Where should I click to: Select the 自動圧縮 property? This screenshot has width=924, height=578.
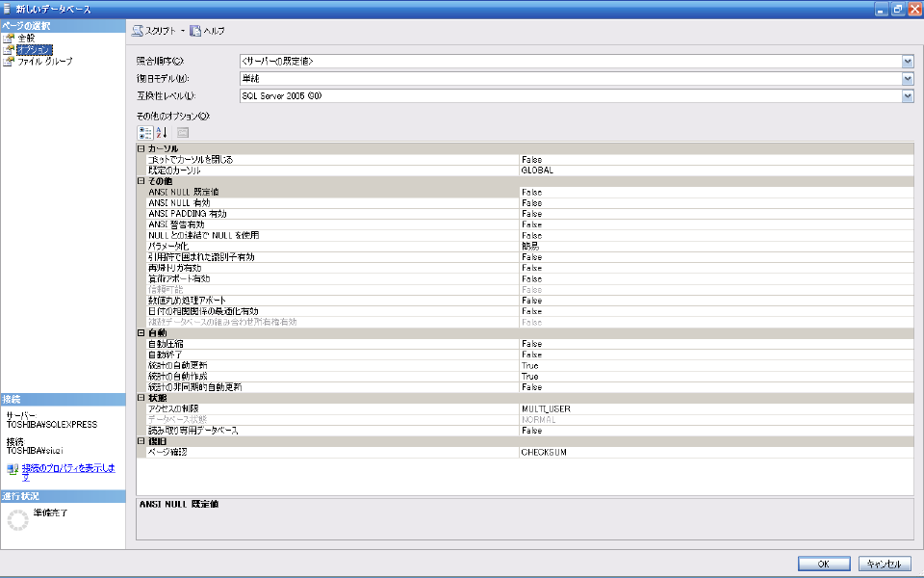[x=529, y=343]
